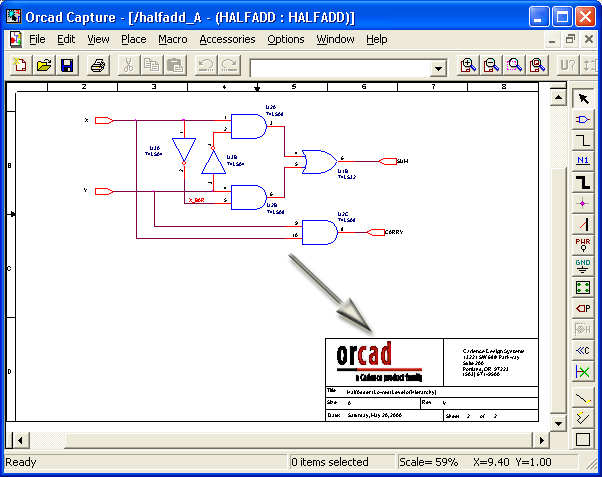Select the Place Power PWR tool

pos(583,244)
